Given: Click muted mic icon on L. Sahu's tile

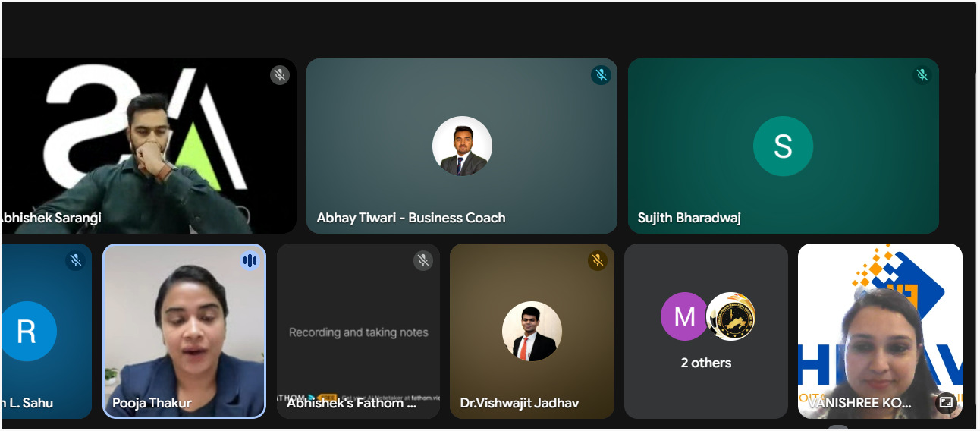Looking at the screenshot, I should (x=75, y=260).
